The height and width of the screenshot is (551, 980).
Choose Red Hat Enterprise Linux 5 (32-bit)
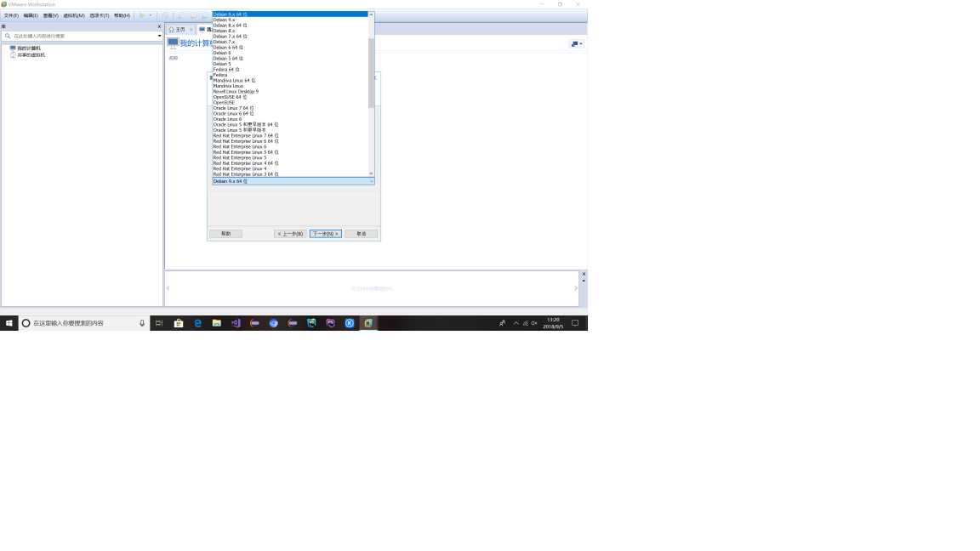click(x=290, y=157)
